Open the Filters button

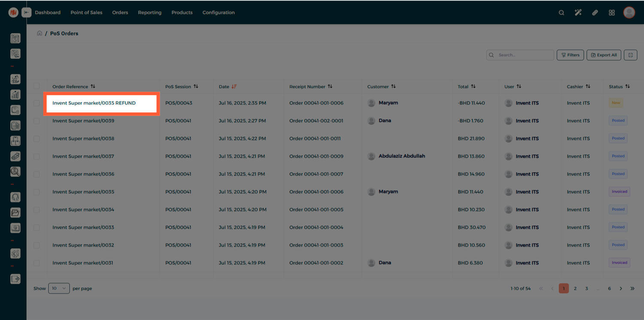tap(570, 55)
